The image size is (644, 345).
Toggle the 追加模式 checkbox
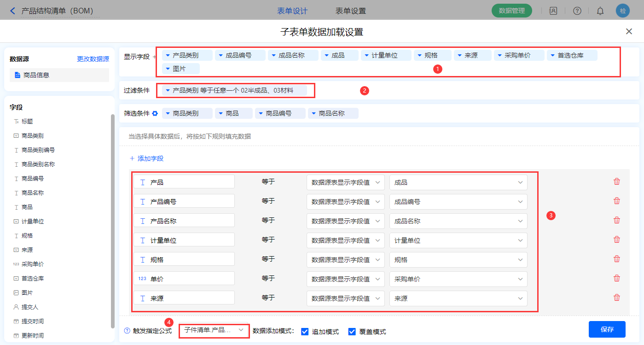[x=304, y=332]
